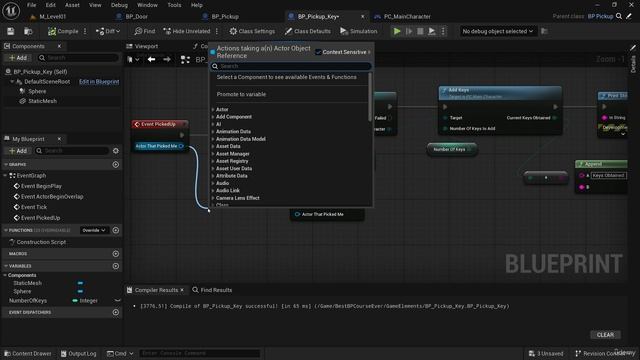Open Class Settings
640x360 pixels.
252,31
